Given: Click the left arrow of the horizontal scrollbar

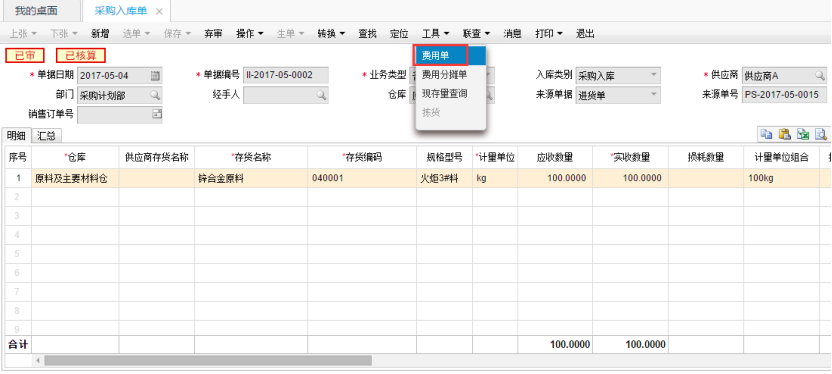Looking at the screenshot, I should (x=38, y=361).
